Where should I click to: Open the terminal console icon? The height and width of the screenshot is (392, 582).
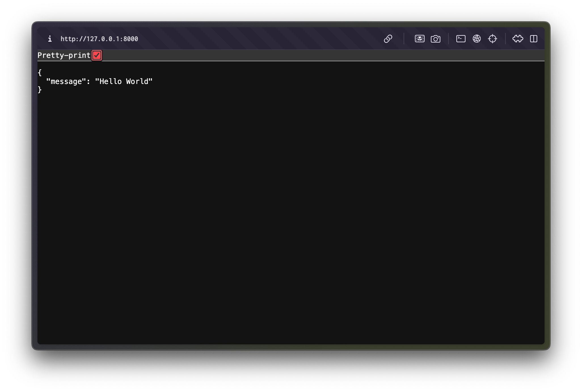pyautogui.click(x=461, y=39)
